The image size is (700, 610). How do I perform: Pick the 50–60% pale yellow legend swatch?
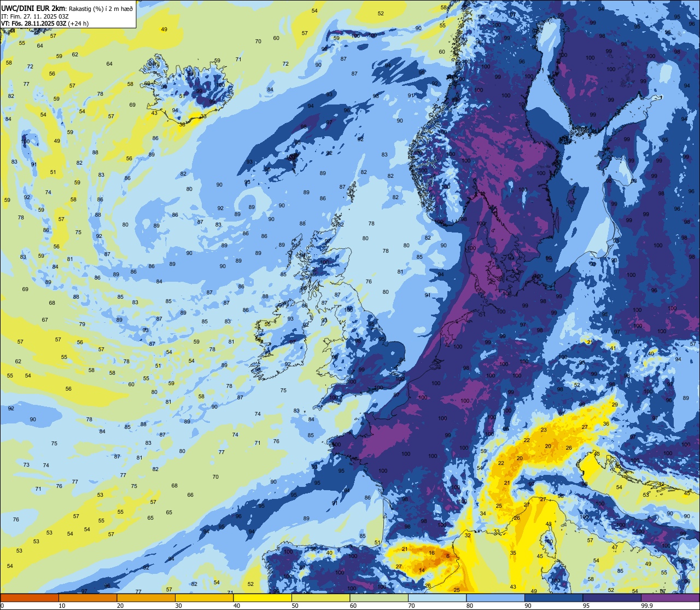[320, 597]
